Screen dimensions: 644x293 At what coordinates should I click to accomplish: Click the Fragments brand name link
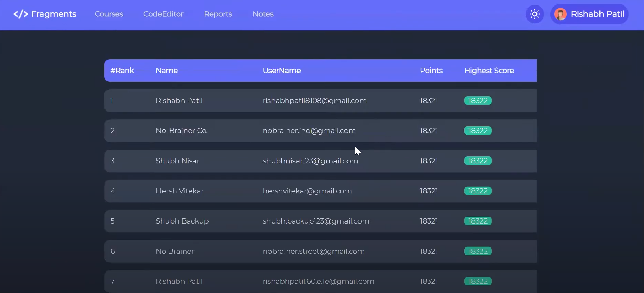54,14
